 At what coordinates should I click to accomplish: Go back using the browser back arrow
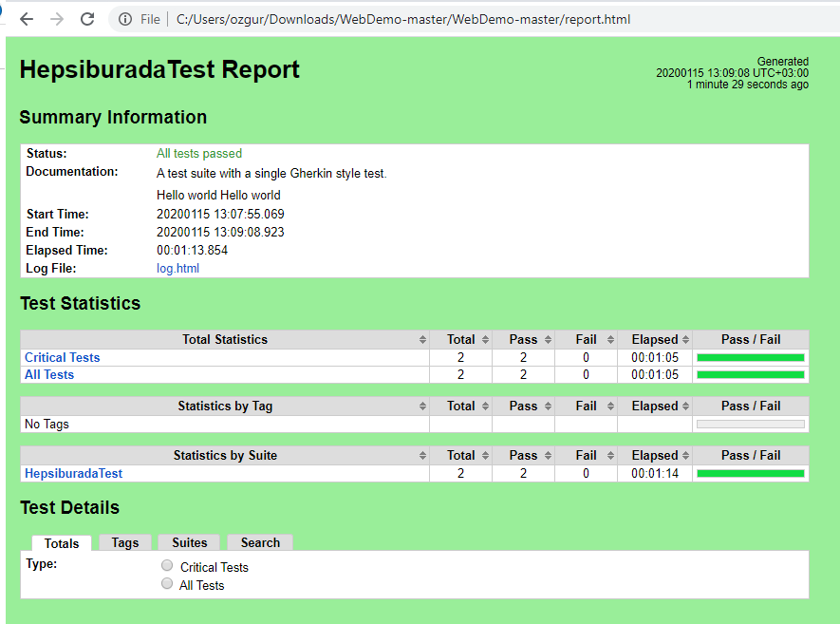(27, 19)
